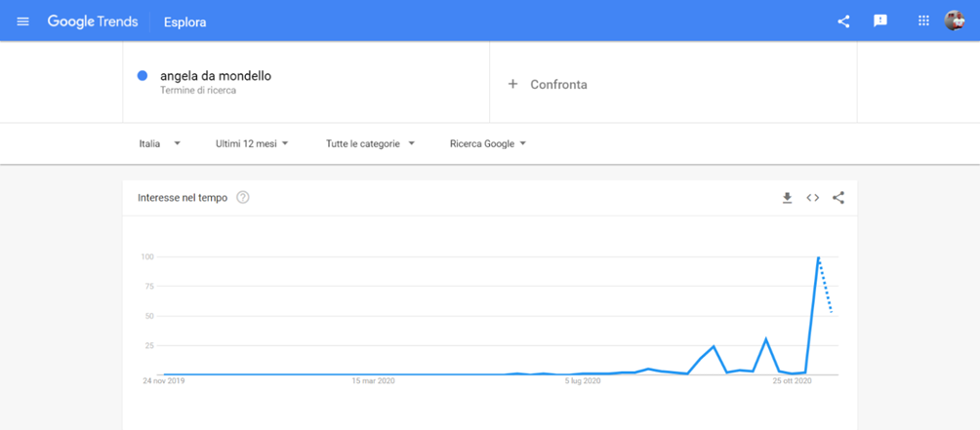The image size is (980, 430).
Task: Click the plus icon next to Confronta
Action: [512, 84]
